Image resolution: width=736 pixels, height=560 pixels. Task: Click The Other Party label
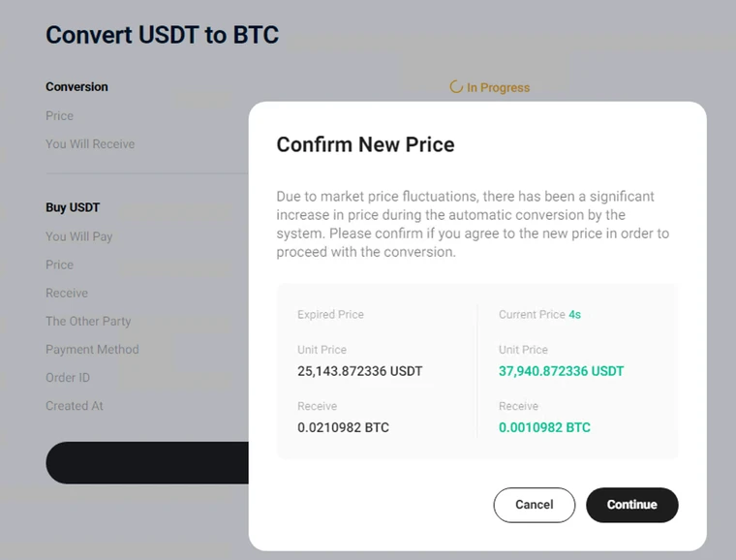(x=88, y=321)
